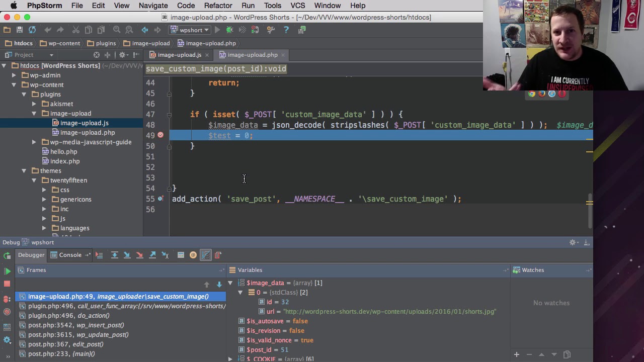644x362 pixels.
Task: Click the Run play toolbar icon
Action: (217, 30)
